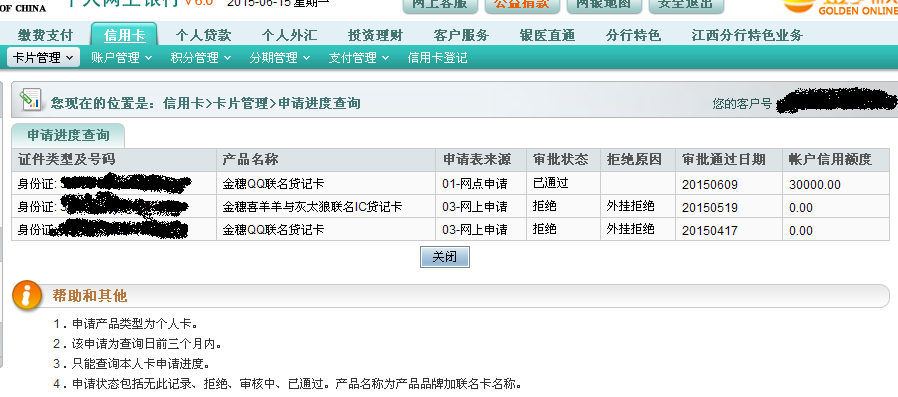Viewport: 898px width, 397px height.
Task: Expand the 分期管理 dropdown menu
Action: [x=279, y=58]
